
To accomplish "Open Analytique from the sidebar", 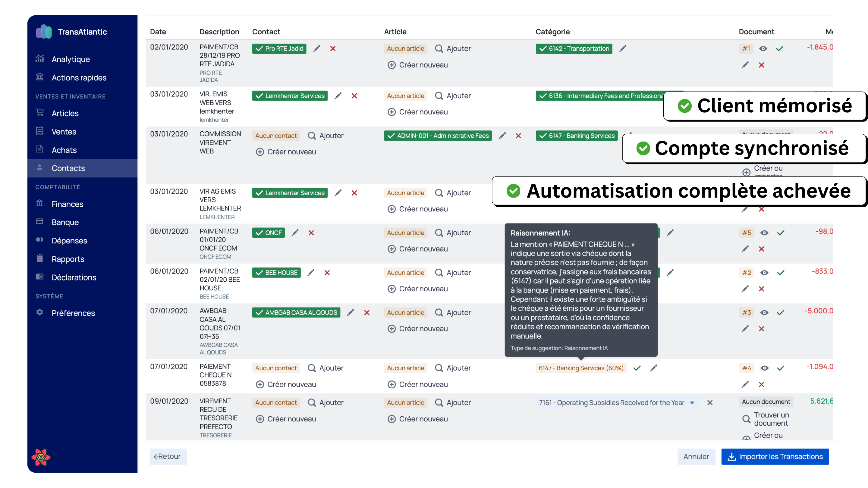I will click(71, 59).
